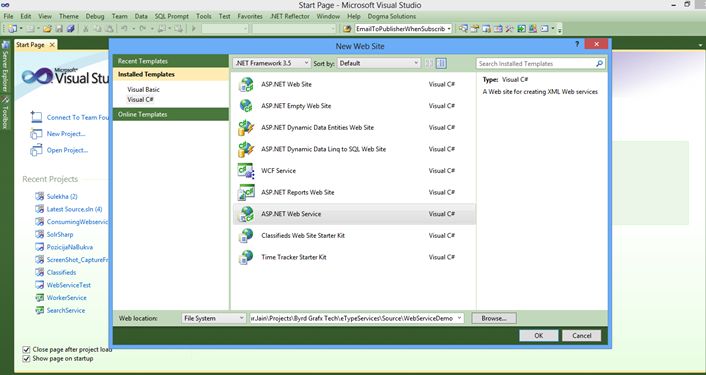Click the Save All toolbar icon

71,29
